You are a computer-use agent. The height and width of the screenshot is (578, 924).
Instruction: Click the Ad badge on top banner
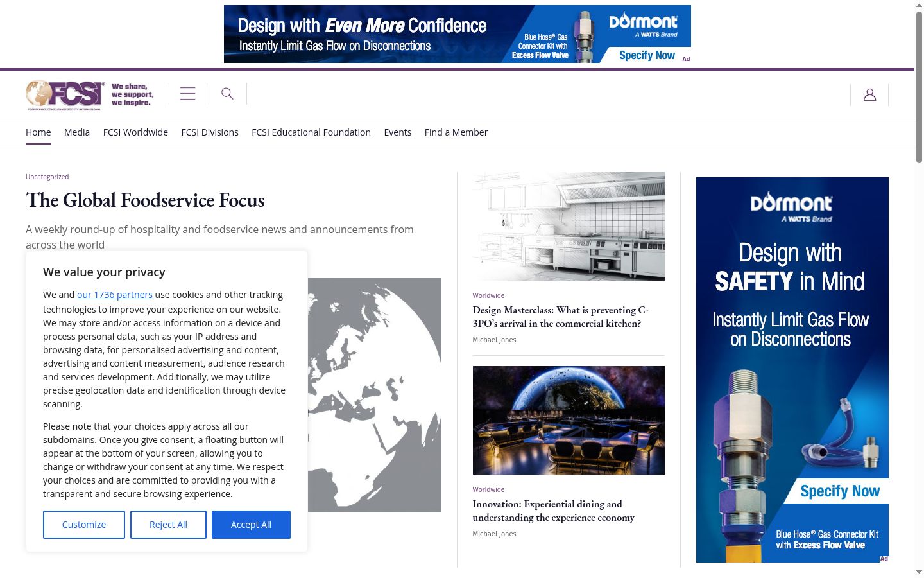click(x=686, y=59)
